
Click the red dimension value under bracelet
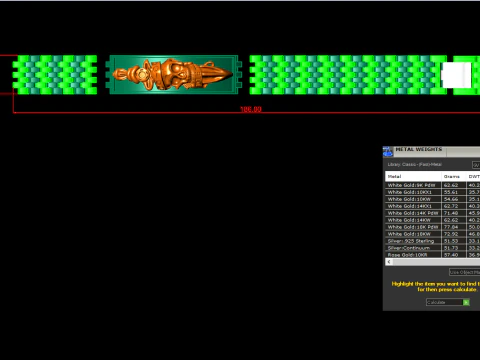point(251,109)
